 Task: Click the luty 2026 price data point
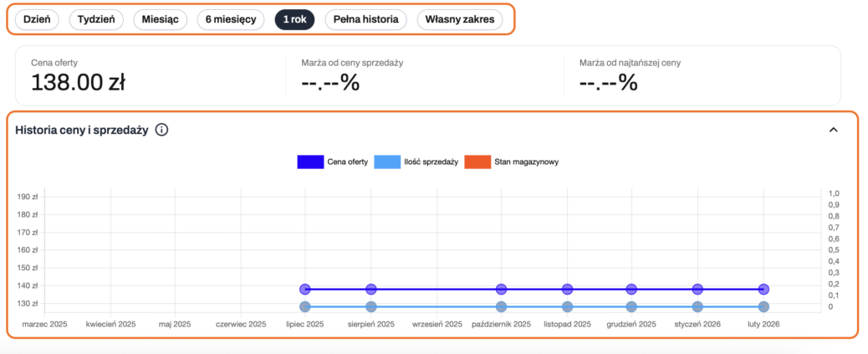pos(763,290)
